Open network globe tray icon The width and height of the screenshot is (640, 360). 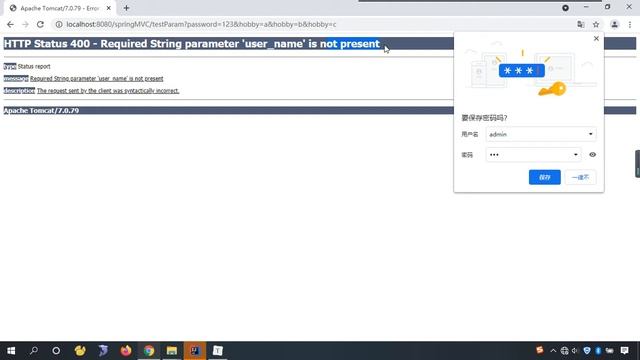click(x=564, y=351)
